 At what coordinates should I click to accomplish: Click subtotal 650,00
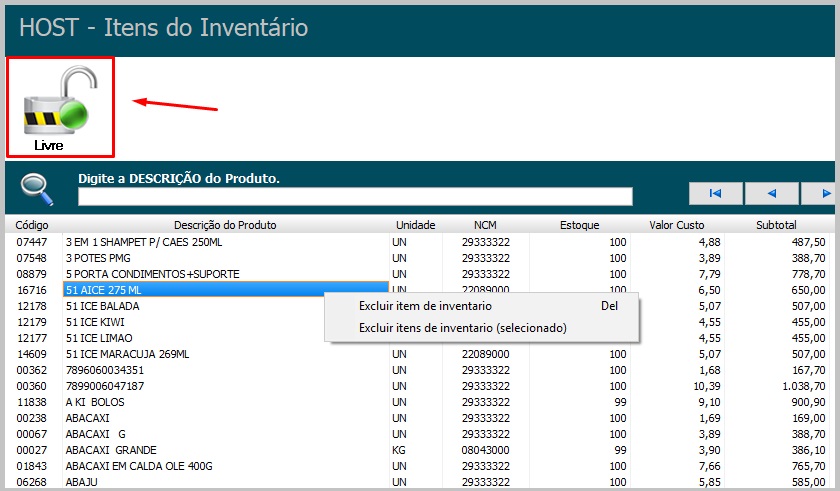pos(808,290)
